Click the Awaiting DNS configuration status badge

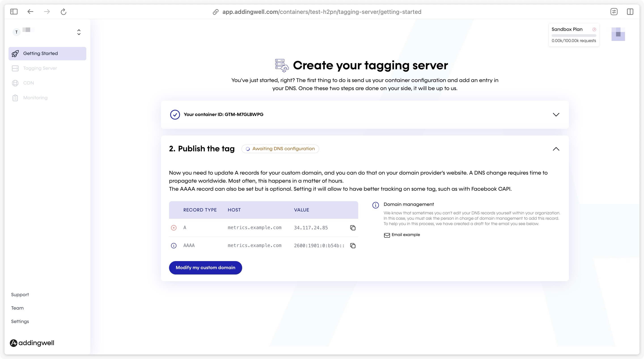pyautogui.click(x=280, y=149)
